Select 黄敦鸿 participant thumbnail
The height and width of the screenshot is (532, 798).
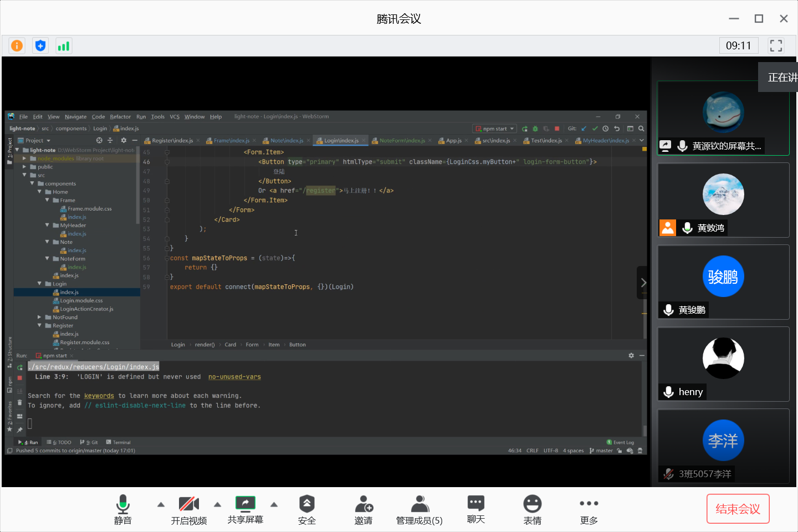723,200
